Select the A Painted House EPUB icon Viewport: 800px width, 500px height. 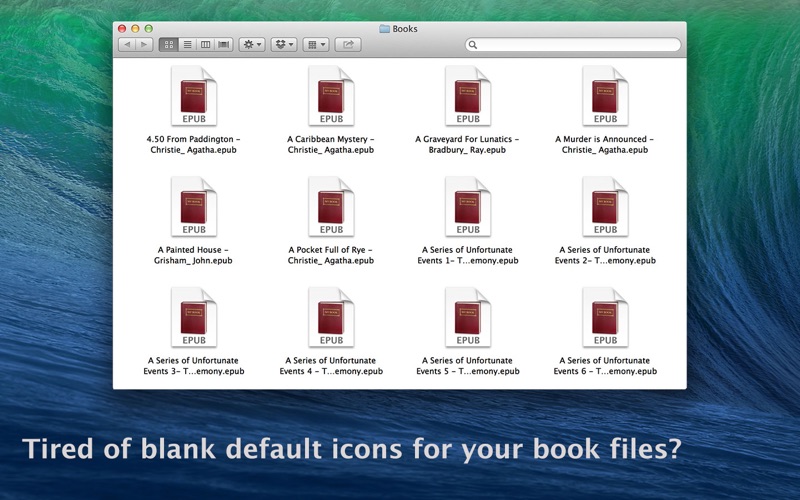tap(194, 207)
